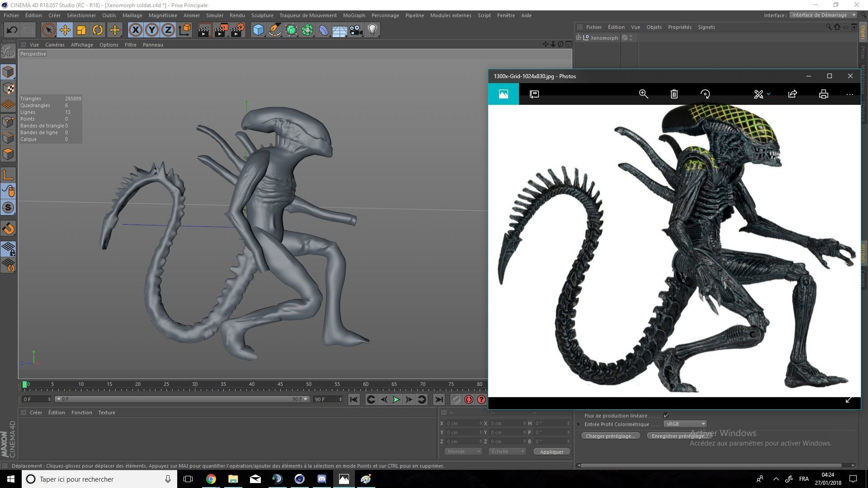
Task: Open Discord from the taskbar
Action: click(x=321, y=479)
